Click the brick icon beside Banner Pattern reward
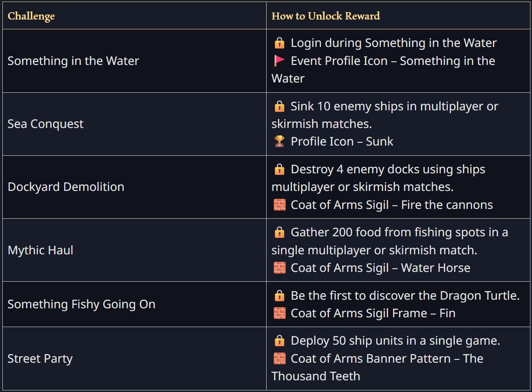The width and height of the screenshot is (532, 392). [279, 358]
